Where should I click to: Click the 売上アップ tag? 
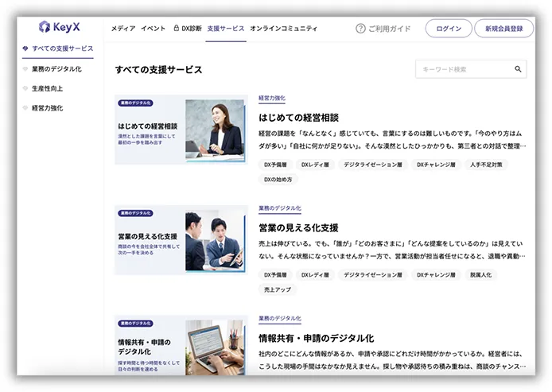(278, 289)
